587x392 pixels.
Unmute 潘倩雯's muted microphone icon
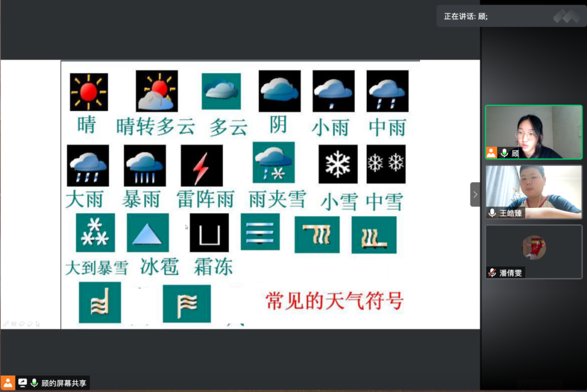click(x=492, y=273)
